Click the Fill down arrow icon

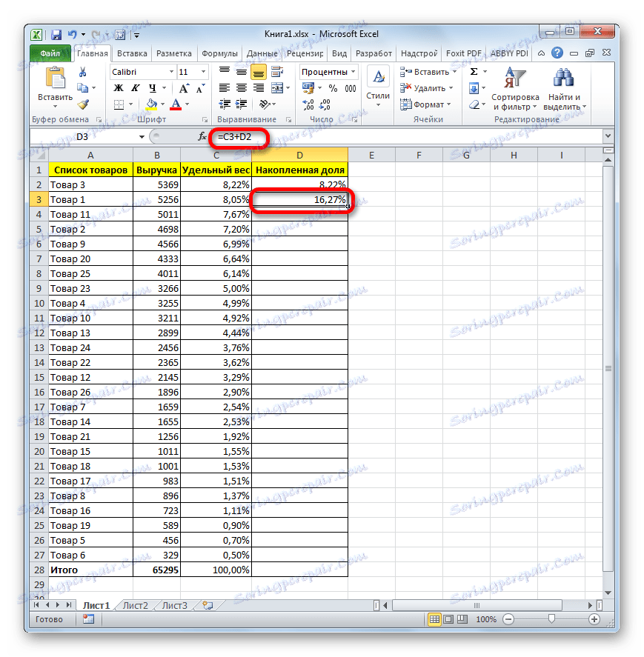[474, 88]
